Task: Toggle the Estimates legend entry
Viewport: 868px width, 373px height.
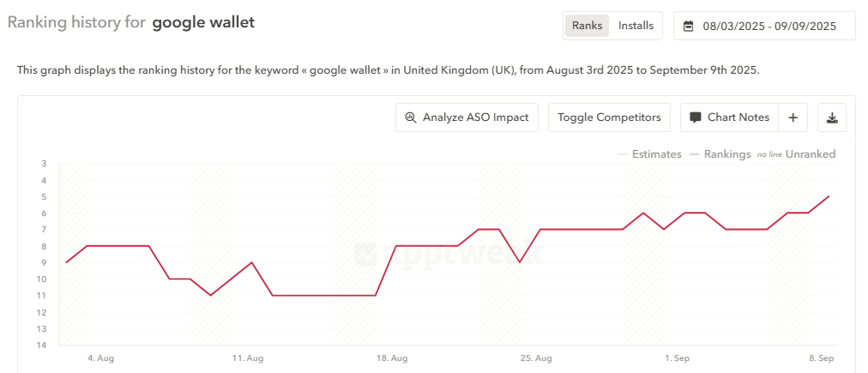Action: pyautogui.click(x=649, y=154)
